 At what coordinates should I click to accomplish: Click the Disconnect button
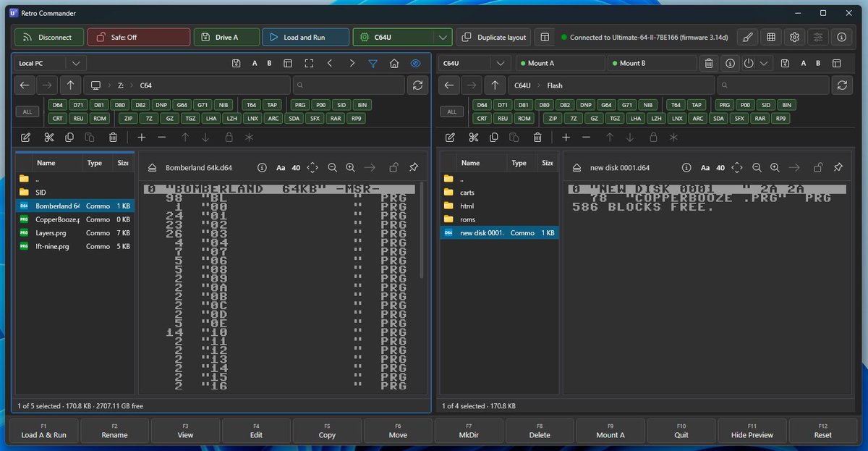48,37
